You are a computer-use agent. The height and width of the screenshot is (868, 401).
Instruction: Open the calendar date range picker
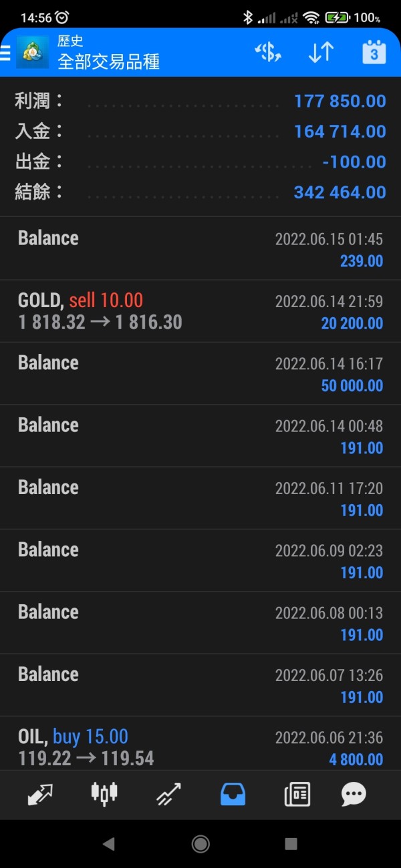click(x=374, y=53)
